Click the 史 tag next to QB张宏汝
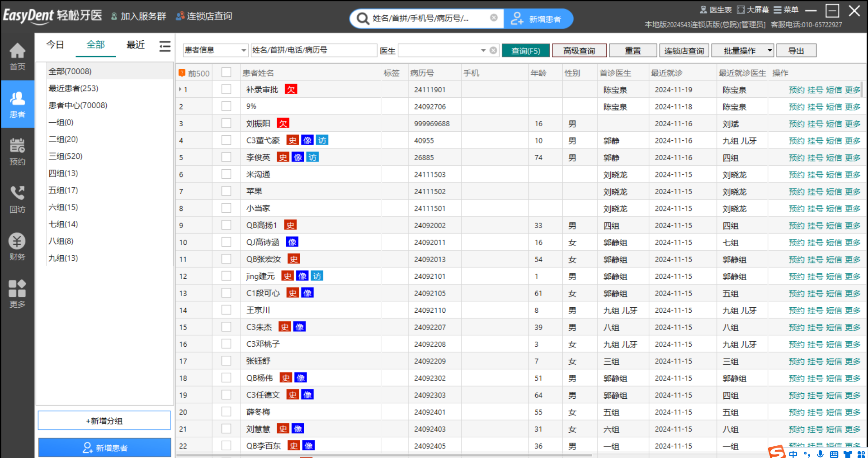 (x=294, y=259)
